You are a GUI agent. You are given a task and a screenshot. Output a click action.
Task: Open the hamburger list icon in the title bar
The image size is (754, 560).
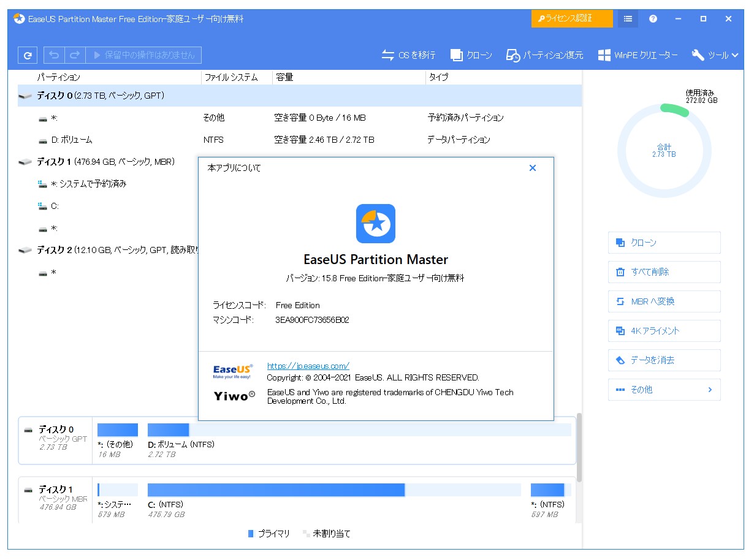click(626, 18)
